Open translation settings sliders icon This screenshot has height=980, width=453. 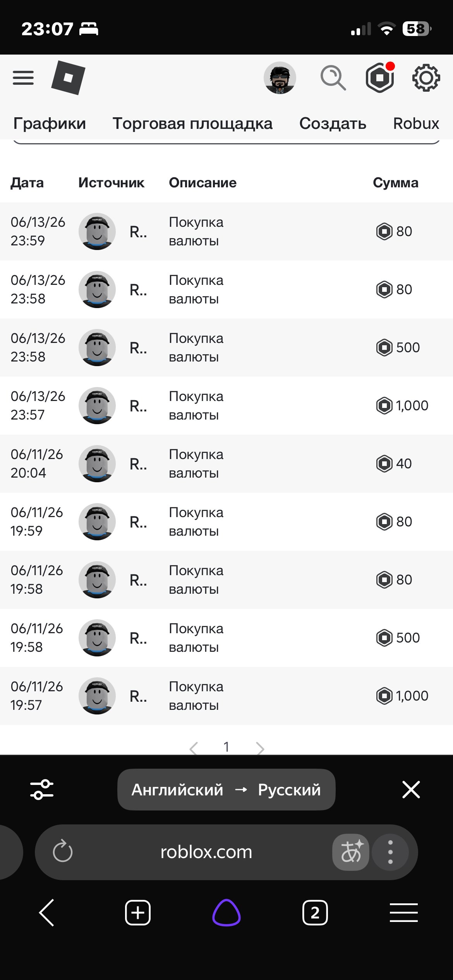(x=42, y=790)
